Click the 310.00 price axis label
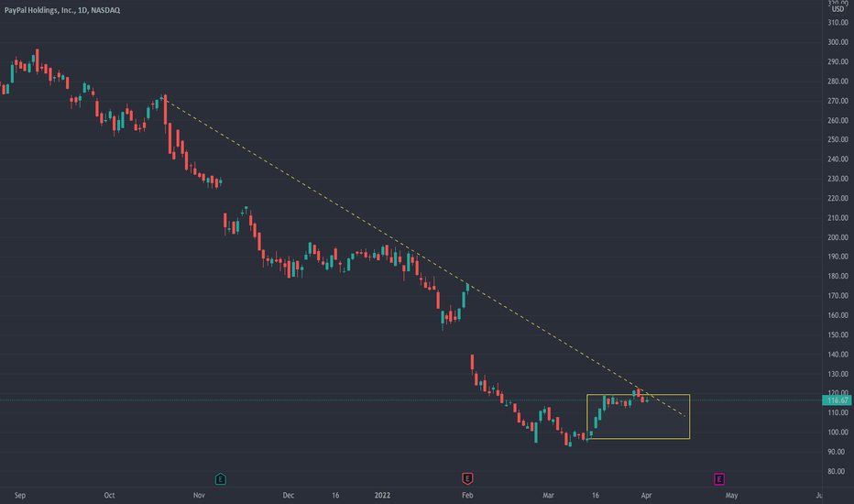The image size is (854, 504). 838,22
